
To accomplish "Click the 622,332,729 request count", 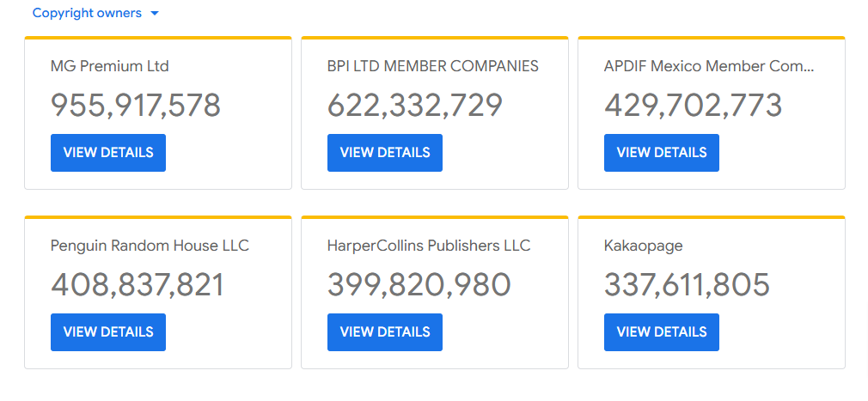I will click(x=415, y=105).
